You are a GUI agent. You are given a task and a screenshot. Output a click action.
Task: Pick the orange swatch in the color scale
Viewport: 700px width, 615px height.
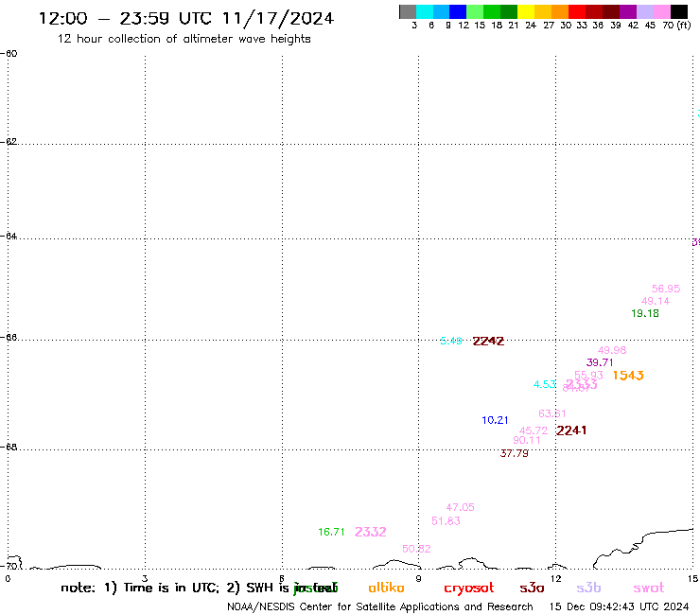click(560, 12)
